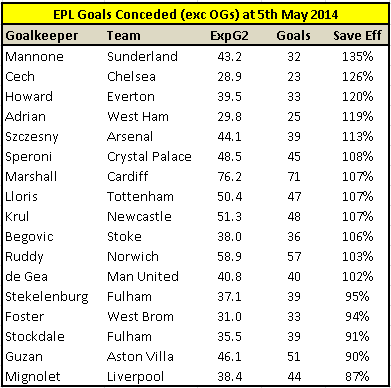The image size is (391, 388).
Task: Click Howard's ExpG2 value 39.5
Action: coord(229,97)
